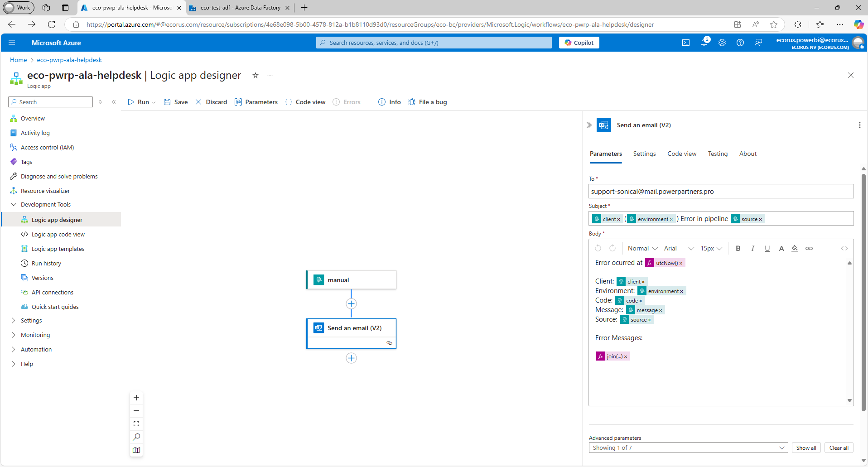Viewport: 868px width, 467px height.
Task: Click the Copilot button
Action: point(579,43)
